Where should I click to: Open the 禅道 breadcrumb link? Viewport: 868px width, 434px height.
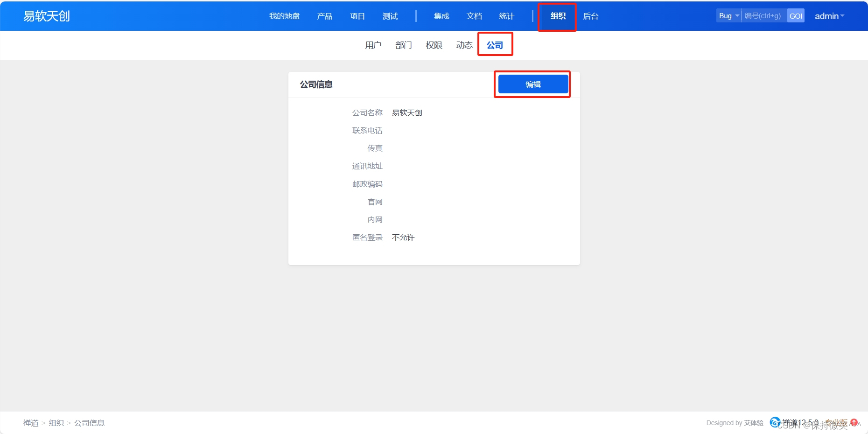[x=31, y=423]
